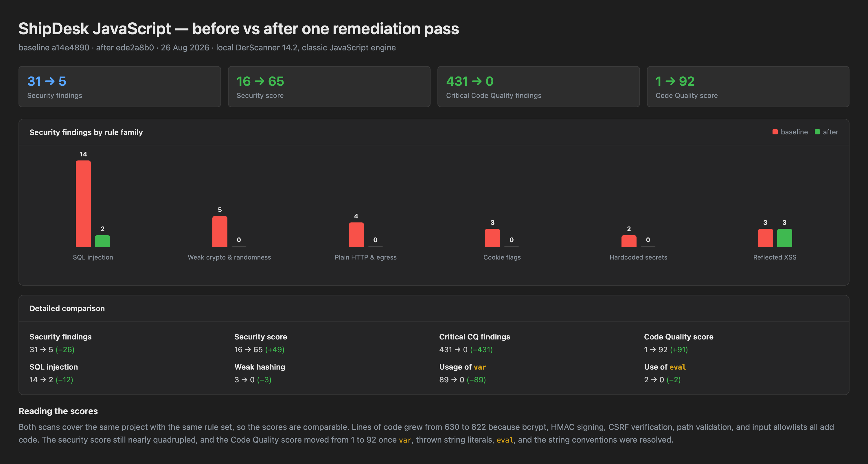Click the 'Weak crypto & randomness' axis label
The width and height of the screenshot is (868, 464).
229,257
